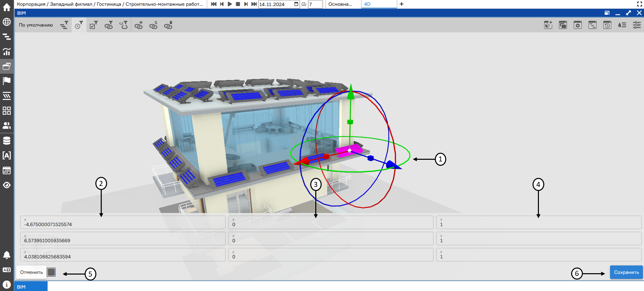The width and height of the screenshot is (644, 291).
Task: Open the color legend droplet icon
Action: coord(622,25)
